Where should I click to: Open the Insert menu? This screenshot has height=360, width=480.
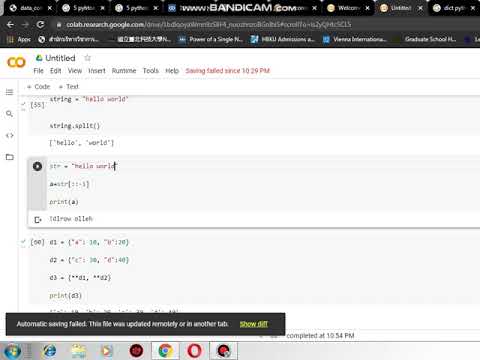[x=97, y=71]
